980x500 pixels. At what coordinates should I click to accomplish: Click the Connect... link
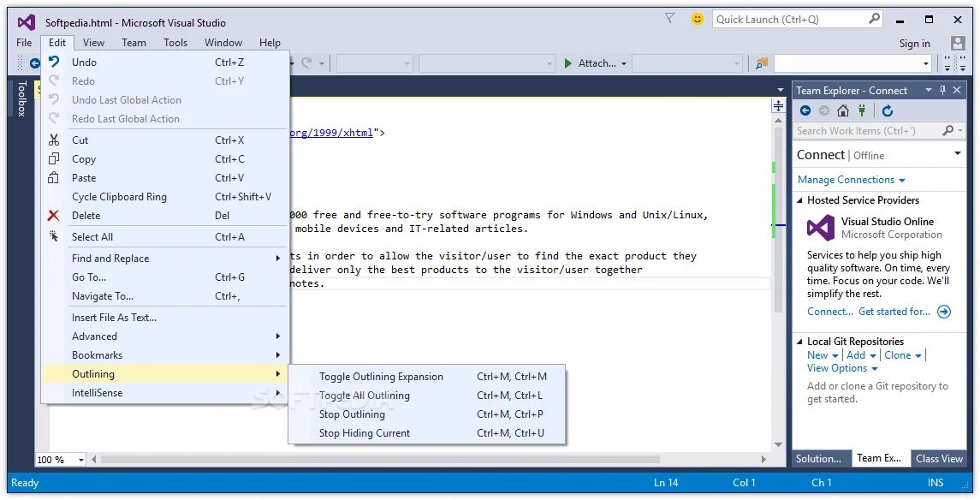(830, 312)
